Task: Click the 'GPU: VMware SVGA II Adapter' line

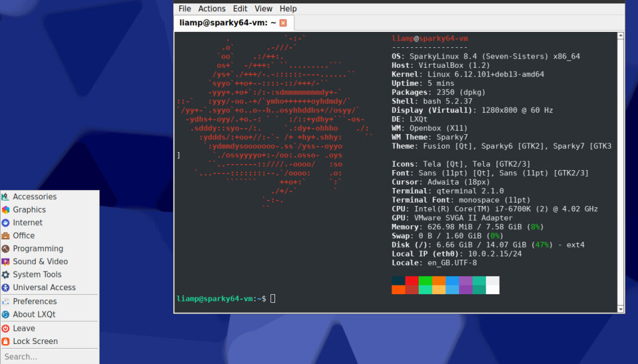Action: (452, 218)
